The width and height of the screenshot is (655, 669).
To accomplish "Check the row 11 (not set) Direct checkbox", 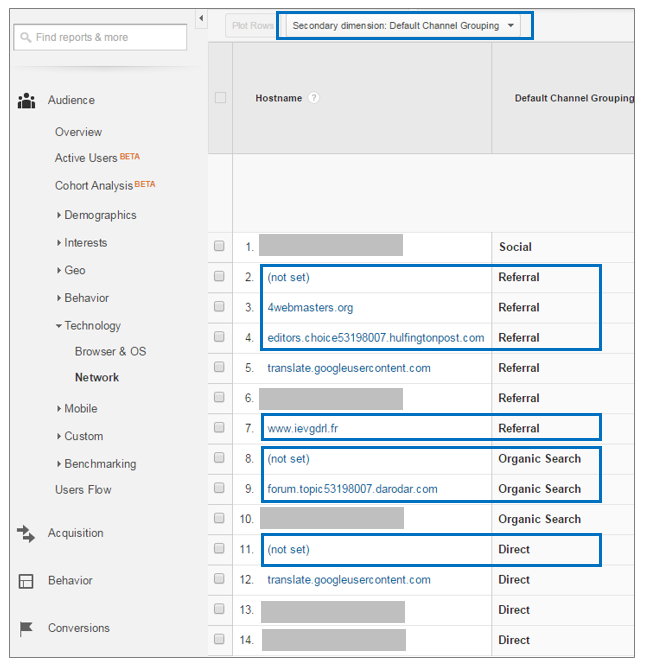I will coord(219,548).
